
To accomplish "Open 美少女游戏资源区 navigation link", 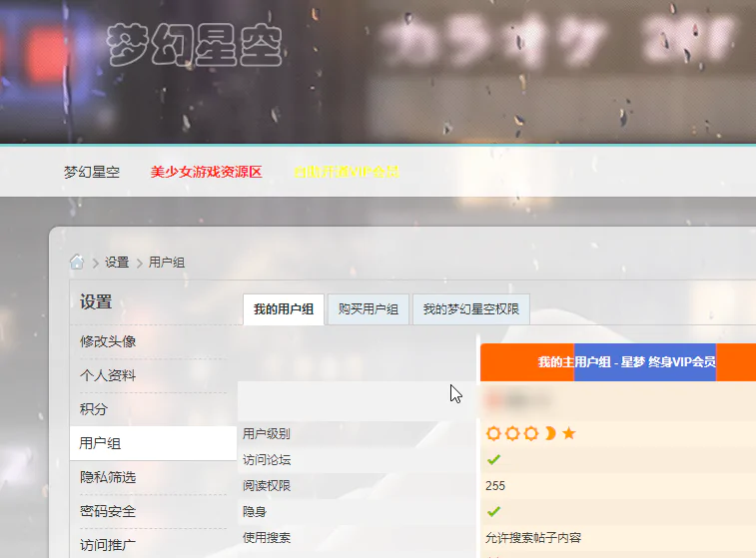I will [x=206, y=172].
